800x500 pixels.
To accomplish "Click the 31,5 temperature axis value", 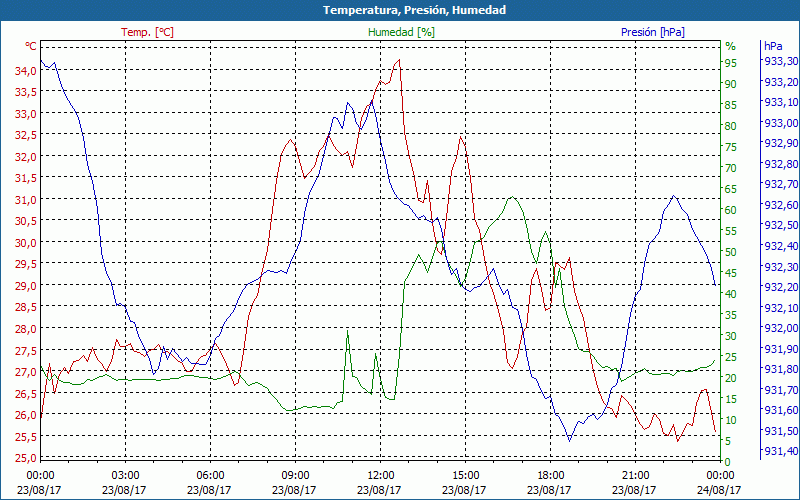I will [x=26, y=179].
